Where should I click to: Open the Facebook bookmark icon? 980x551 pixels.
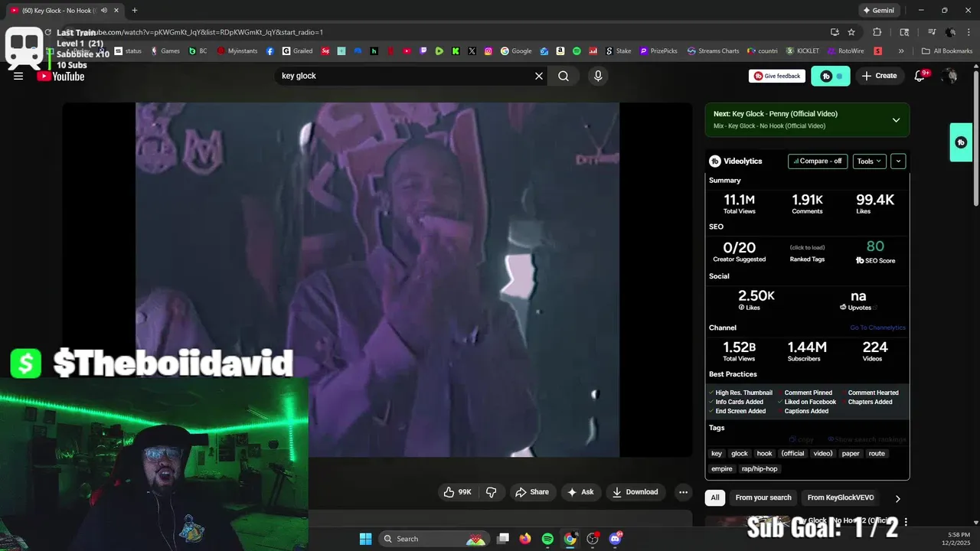[270, 51]
